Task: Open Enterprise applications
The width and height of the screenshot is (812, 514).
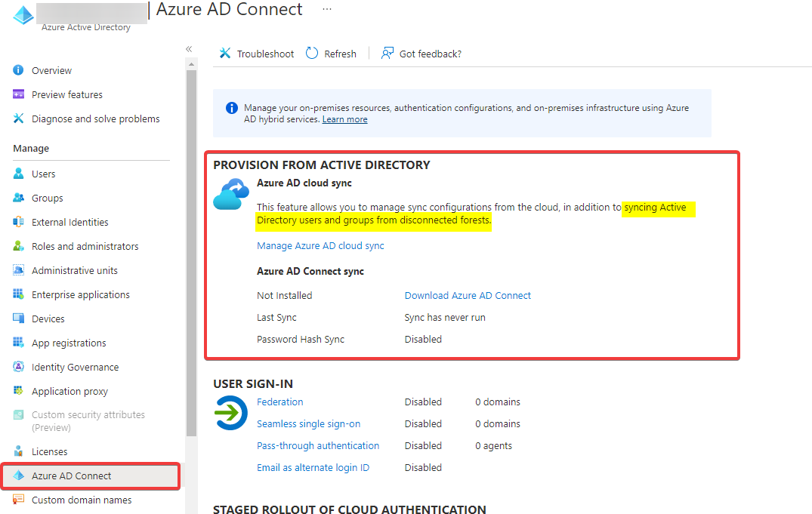Action: click(x=80, y=294)
